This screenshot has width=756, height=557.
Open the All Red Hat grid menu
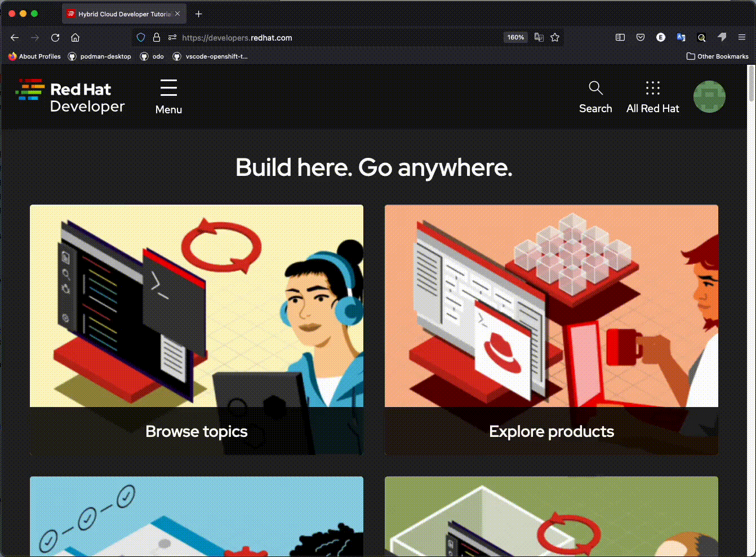pyautogui.click(x=653, y=97)
